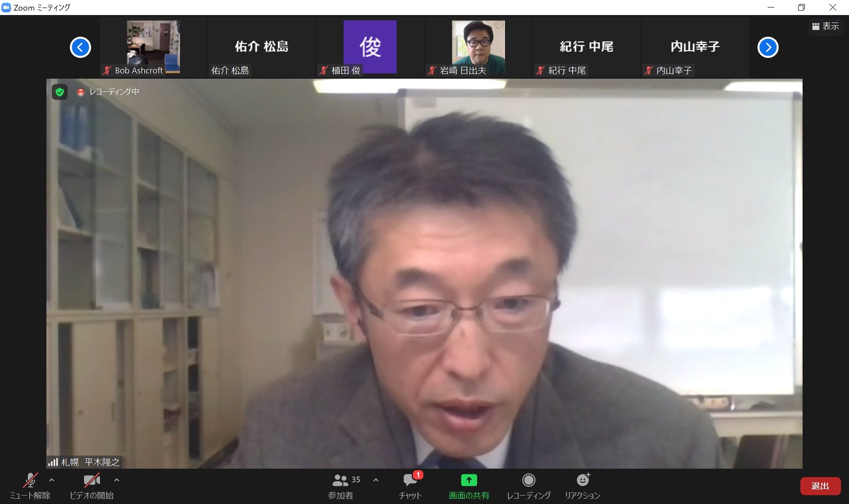Click the red 退出 leave button

[x=820, y=486]
